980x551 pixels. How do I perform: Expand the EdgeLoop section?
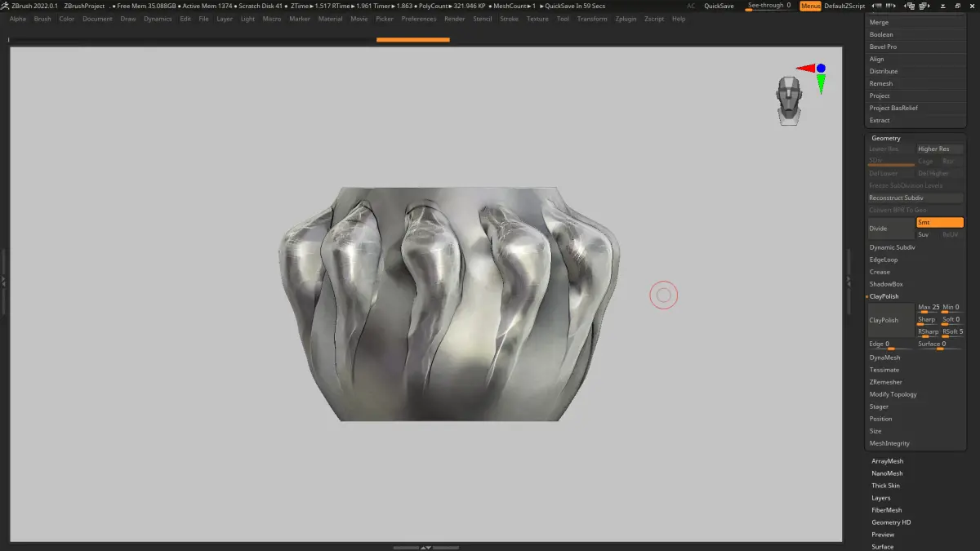pyautogui.click(x=884, y=260)
